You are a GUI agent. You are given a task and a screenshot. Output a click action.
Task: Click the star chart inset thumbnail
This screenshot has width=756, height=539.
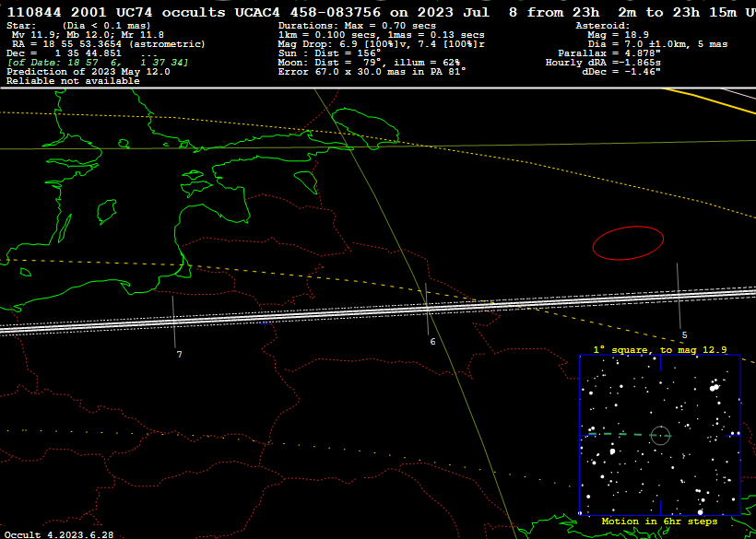pyautogui.click(x=660, y=435)
